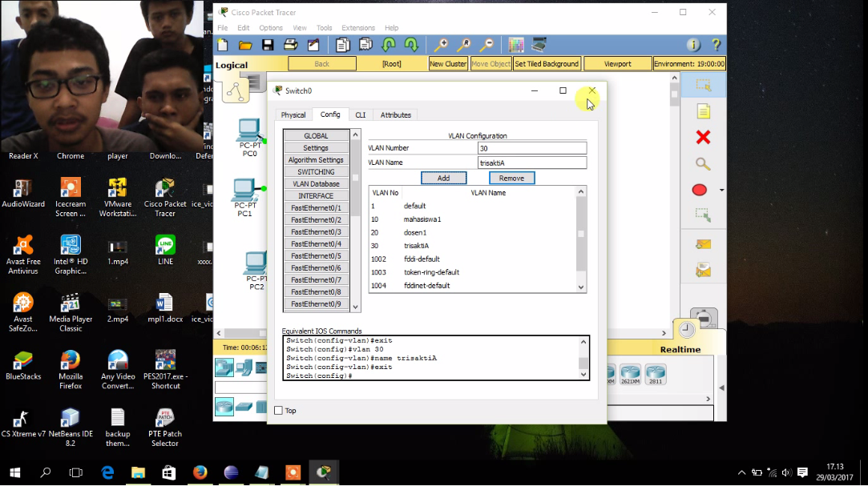
Task: Choose the Place Note tool
Action: (703, 111)
